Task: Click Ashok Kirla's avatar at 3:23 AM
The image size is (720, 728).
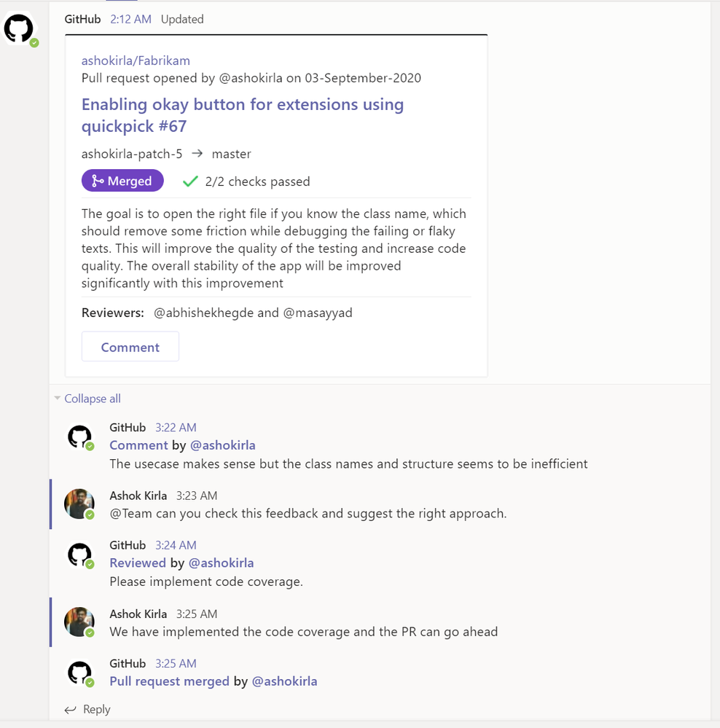Action: (x=79, y=504)
